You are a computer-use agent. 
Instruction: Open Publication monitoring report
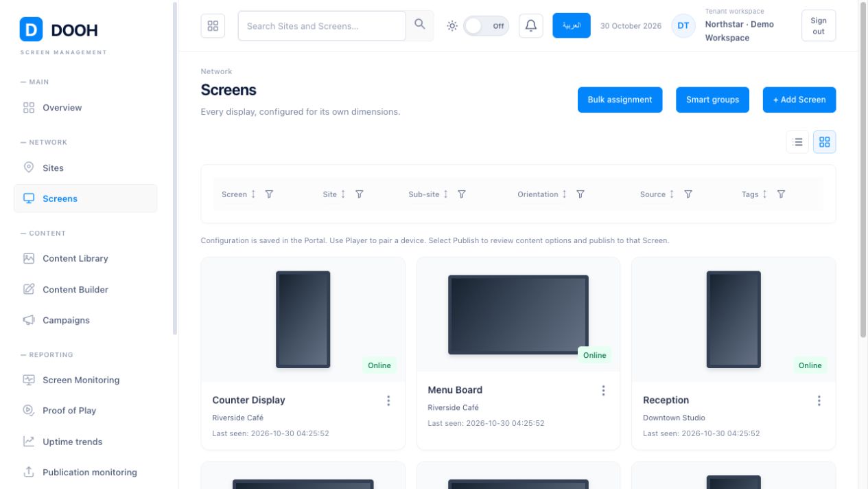point(85,473)
